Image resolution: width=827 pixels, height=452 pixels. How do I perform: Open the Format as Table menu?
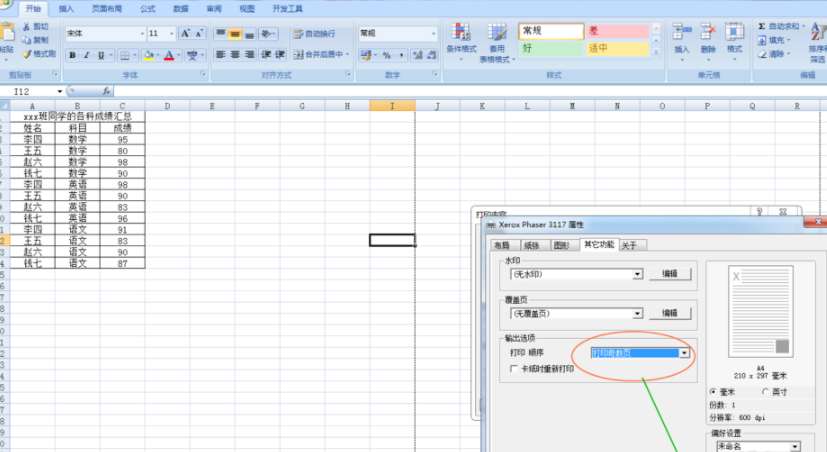tap(497, 42)
